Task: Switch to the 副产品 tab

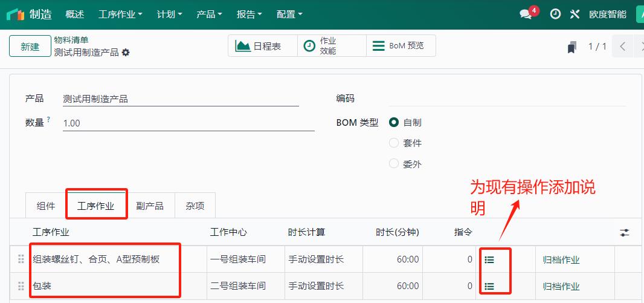Action: point(150,206)
